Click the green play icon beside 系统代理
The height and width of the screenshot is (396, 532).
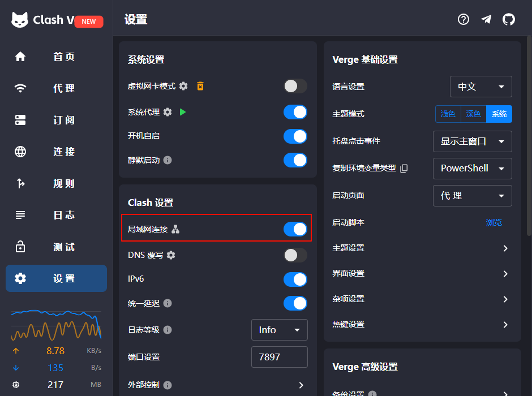(183, 112)
